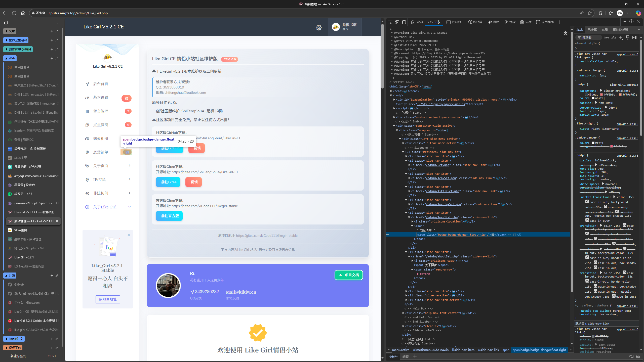Expand the head element in DOM tree
This screenshot has height=362, width=644.
coord(391,91)
